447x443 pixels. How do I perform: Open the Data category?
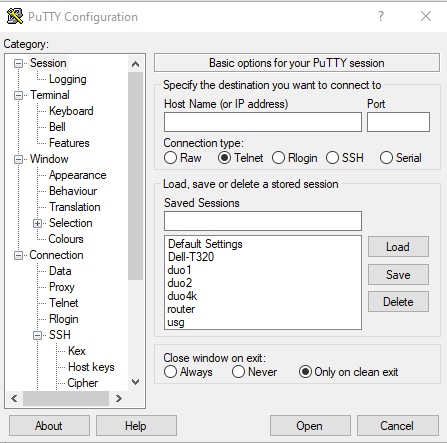(60, 271)
